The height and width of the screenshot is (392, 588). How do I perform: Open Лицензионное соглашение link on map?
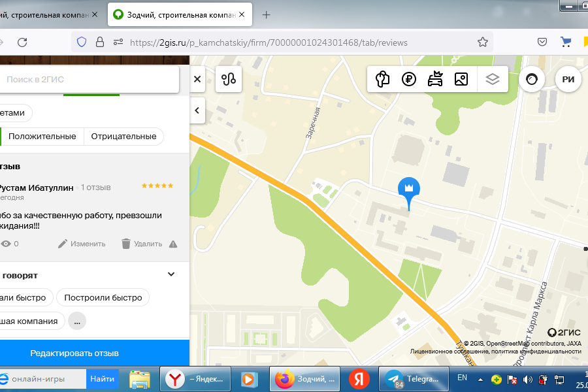coord(448,351)
